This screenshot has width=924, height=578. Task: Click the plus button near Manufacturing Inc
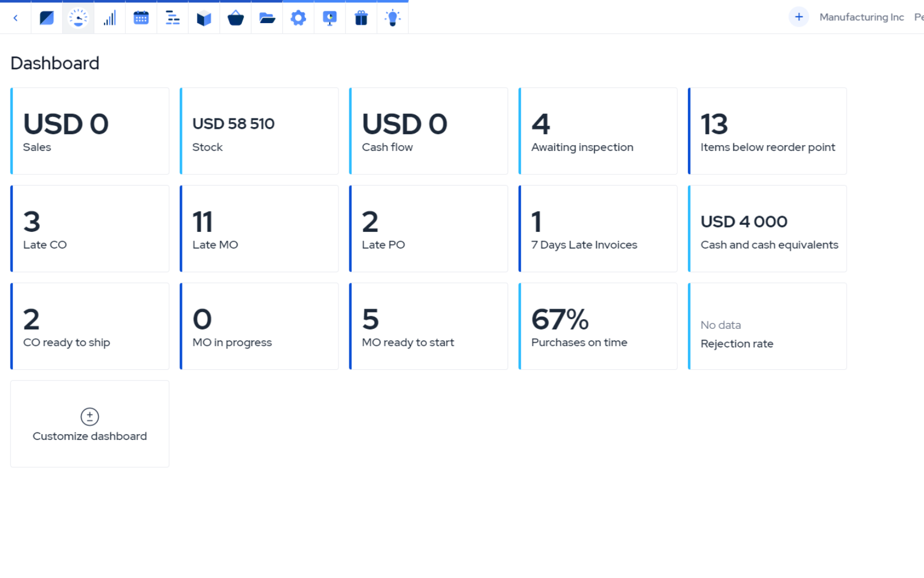799,17
